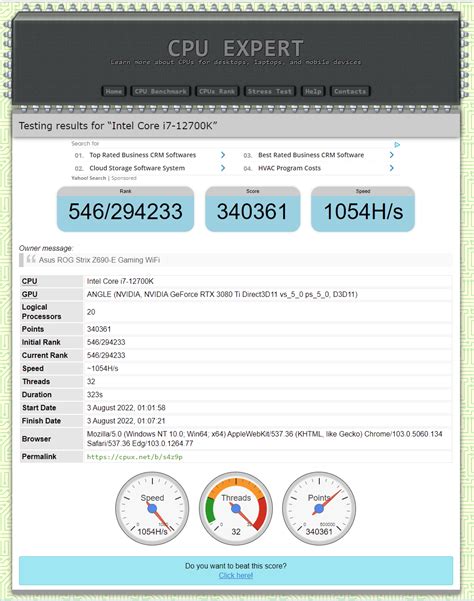The image size is (474, 601).
Task: Select Duration value 323s
Action: click(95, 394)
